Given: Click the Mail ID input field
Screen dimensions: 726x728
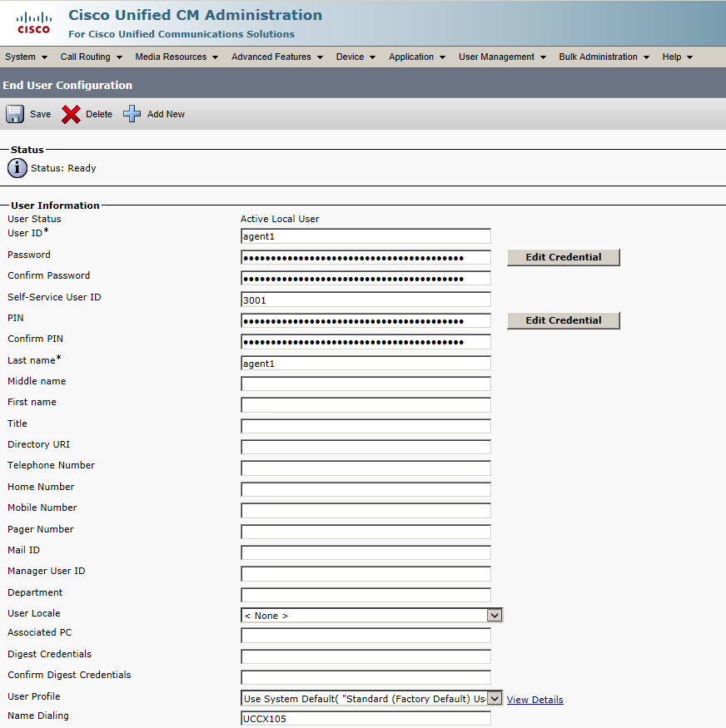Looking at the screenshot, I should (365, 552).
